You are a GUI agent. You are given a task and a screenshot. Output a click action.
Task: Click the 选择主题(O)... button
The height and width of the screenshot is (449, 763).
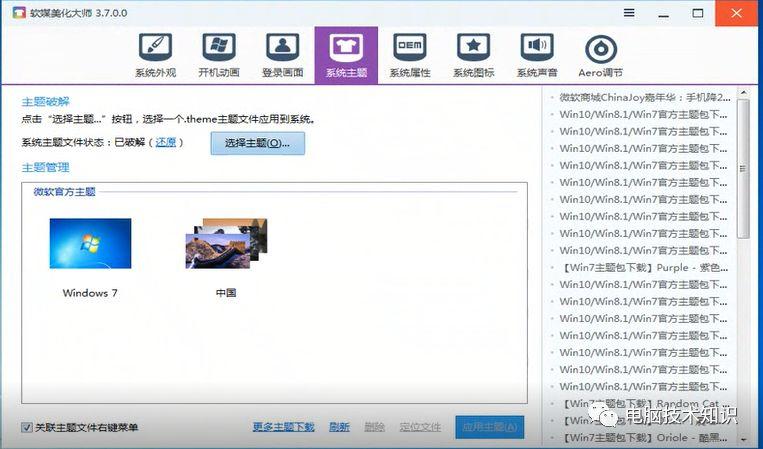click(258, 143)
